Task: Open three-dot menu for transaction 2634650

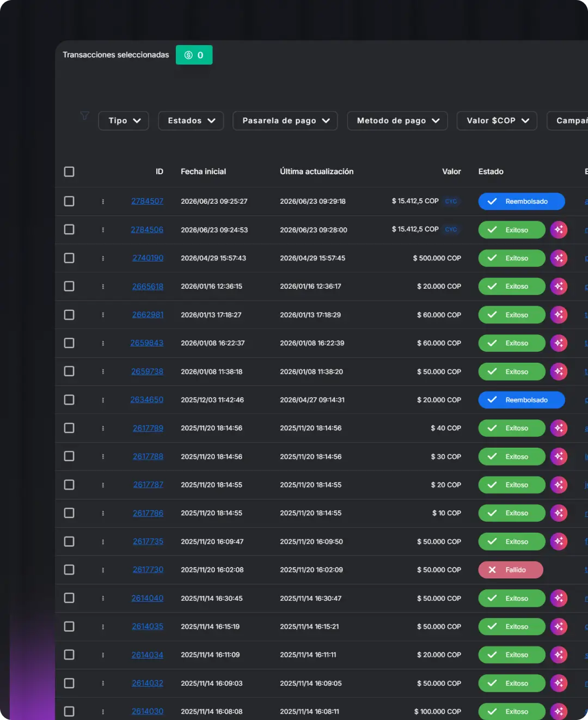Action: tap(103, 400)
